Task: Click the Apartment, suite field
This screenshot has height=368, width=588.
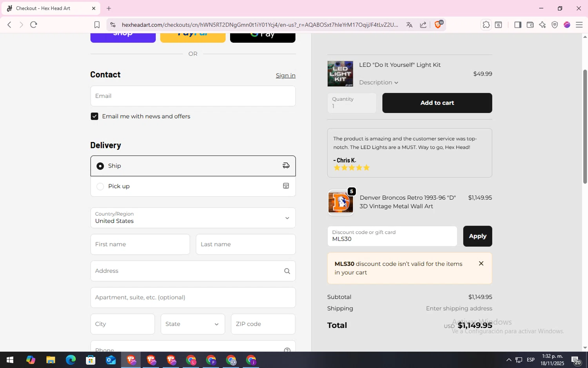Action: 193,297
